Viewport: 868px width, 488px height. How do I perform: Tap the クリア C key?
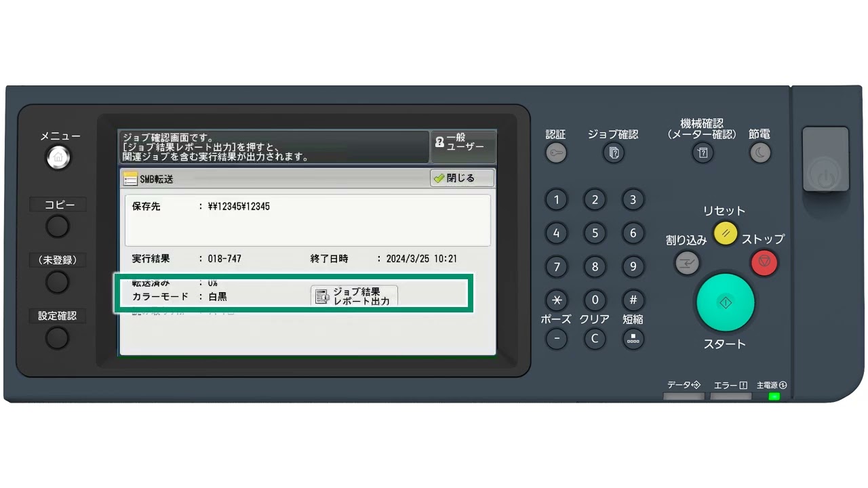click(x=595, y=338)
